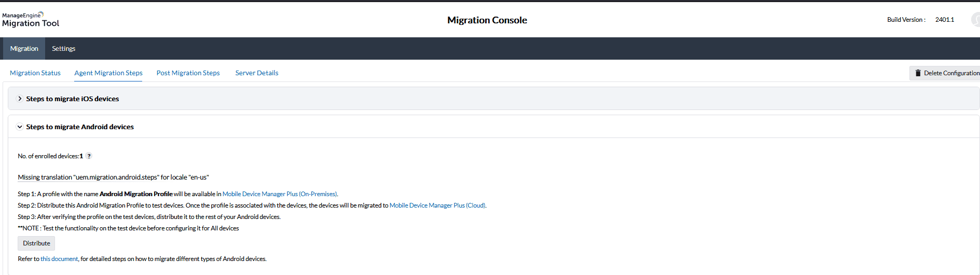Open Mobile Device Manager Plus (Cloud) link

point(437,205)
